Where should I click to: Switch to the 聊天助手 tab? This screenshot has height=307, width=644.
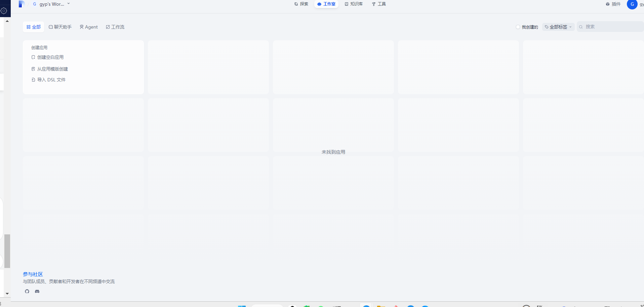[x=60, y=27]
